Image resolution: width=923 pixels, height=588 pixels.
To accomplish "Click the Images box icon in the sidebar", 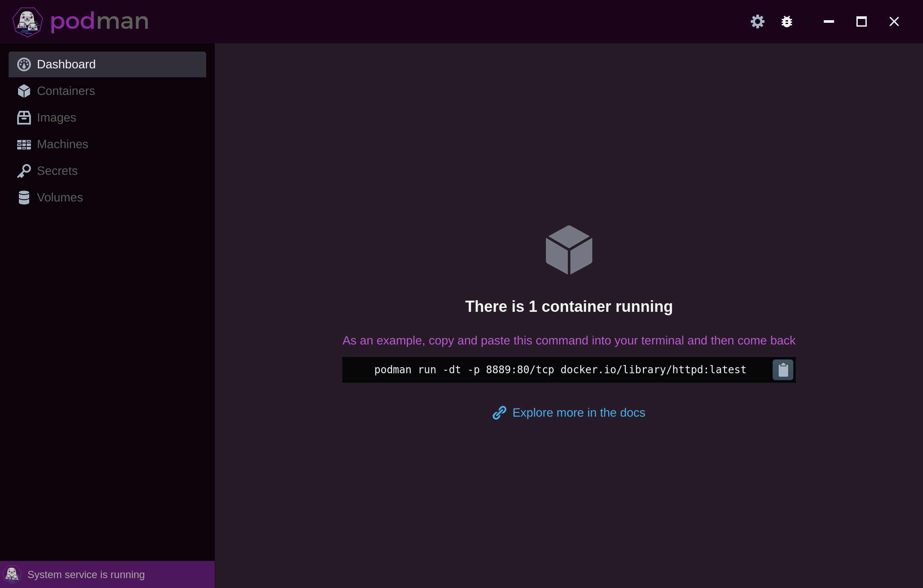I will [x=24, y=118].
